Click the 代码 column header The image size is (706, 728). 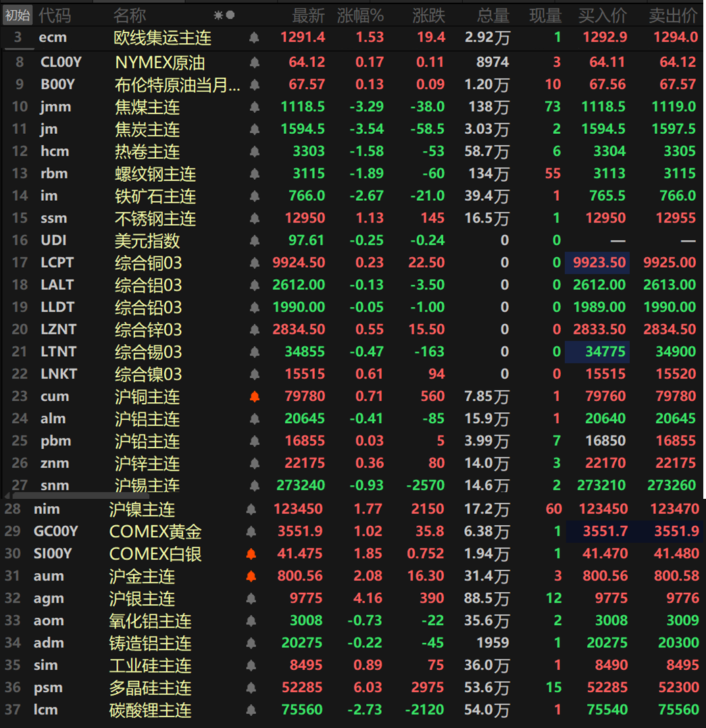(x=54, y=15)
